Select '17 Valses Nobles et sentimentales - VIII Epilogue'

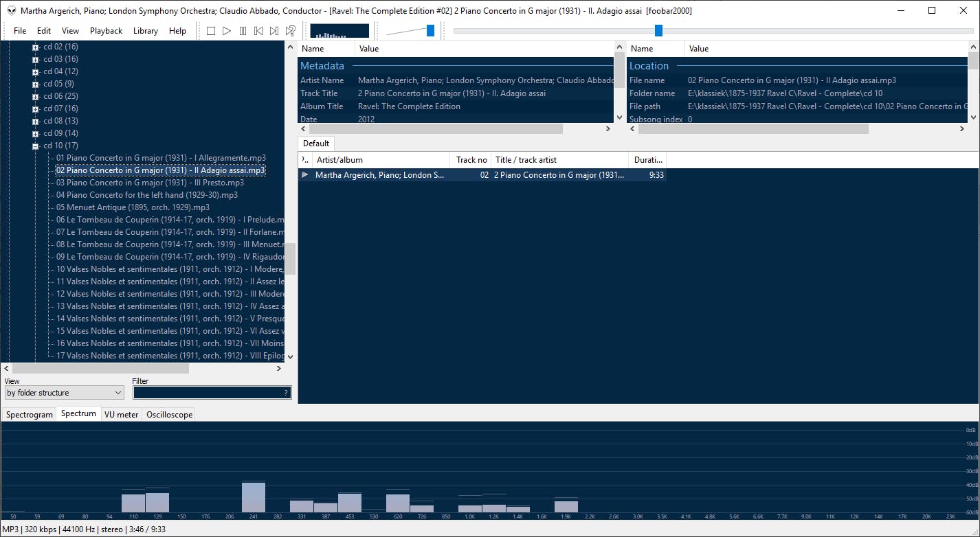(x=170, y=356)
